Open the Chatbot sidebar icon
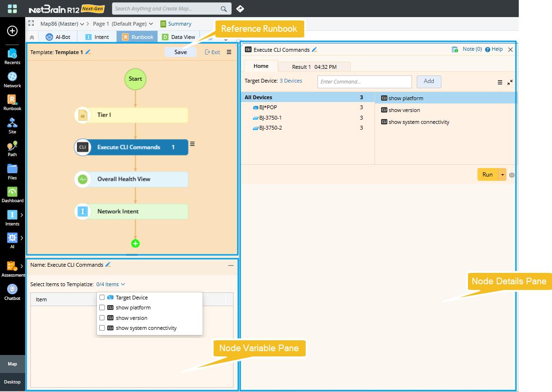This screenshot has height=392, width=552. pyautogui.click(x=12, y=289)
